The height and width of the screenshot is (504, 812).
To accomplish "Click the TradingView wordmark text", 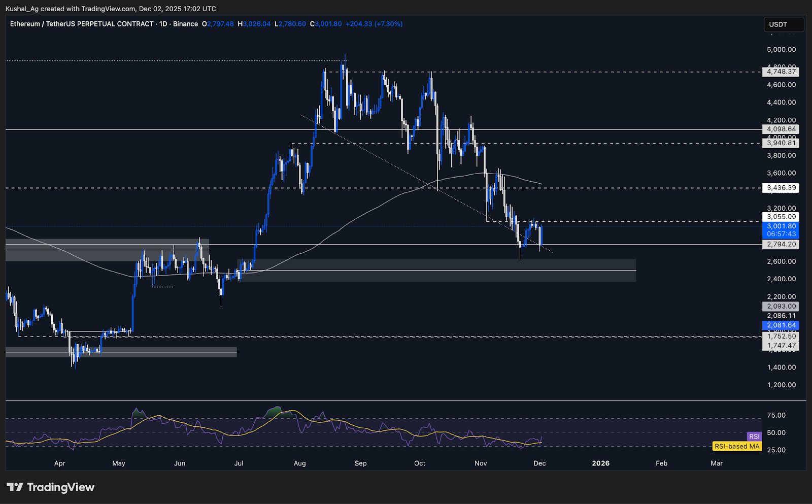I will 61,488.
